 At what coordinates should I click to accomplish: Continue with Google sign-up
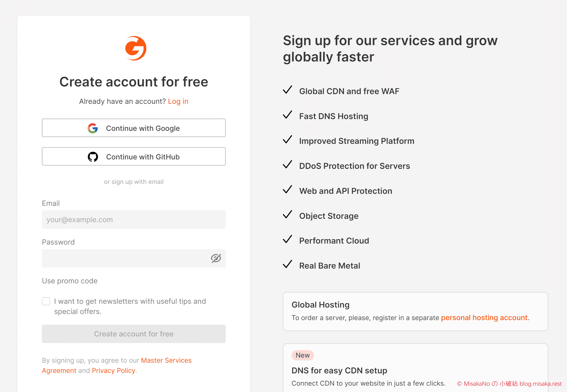click(134, 128)
